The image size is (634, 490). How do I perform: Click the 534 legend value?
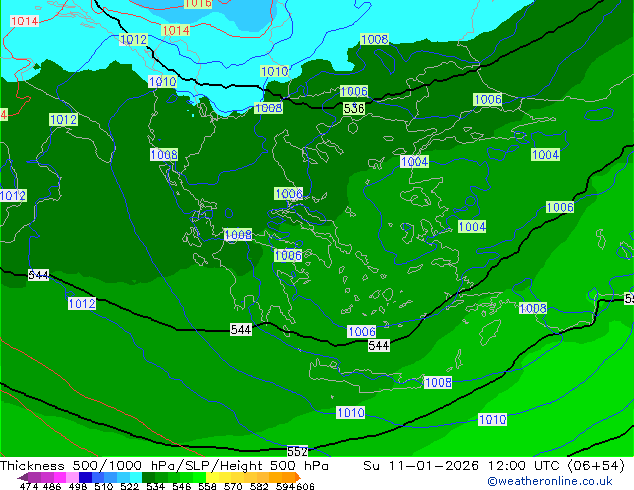pos(155,486)
